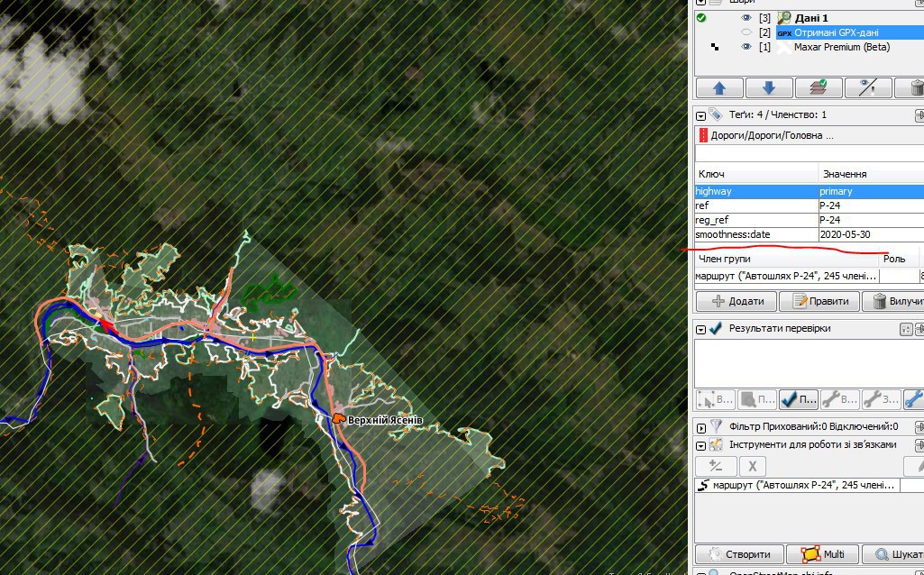The height and width of the screenshot is (575, 924).
Task: Click the Вилучити button
Action: tap(893, 301)
